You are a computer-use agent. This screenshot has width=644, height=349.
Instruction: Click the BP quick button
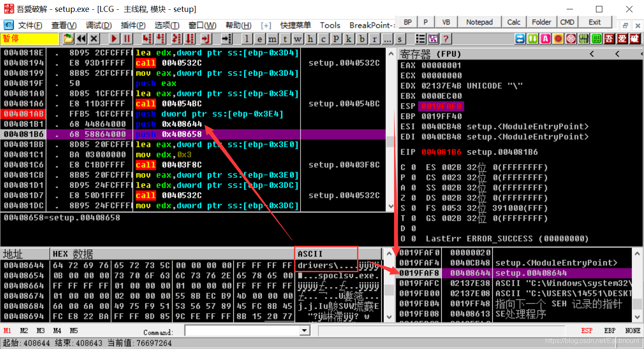408,22
